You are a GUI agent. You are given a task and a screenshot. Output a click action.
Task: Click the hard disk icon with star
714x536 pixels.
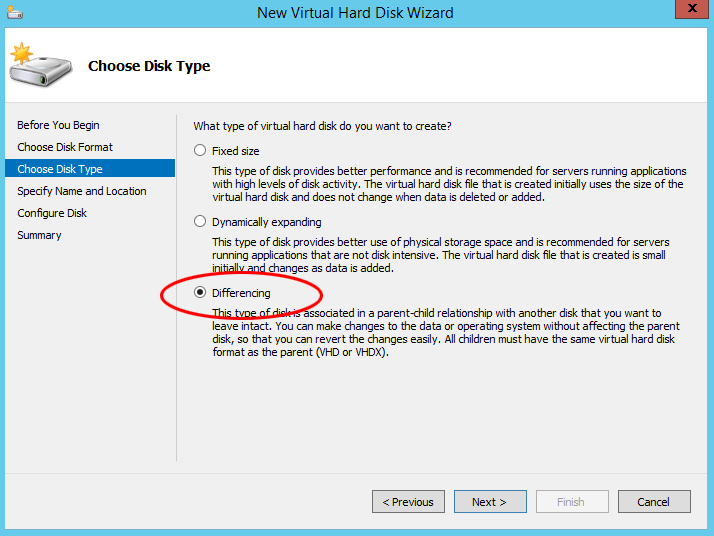coord(41,65)
